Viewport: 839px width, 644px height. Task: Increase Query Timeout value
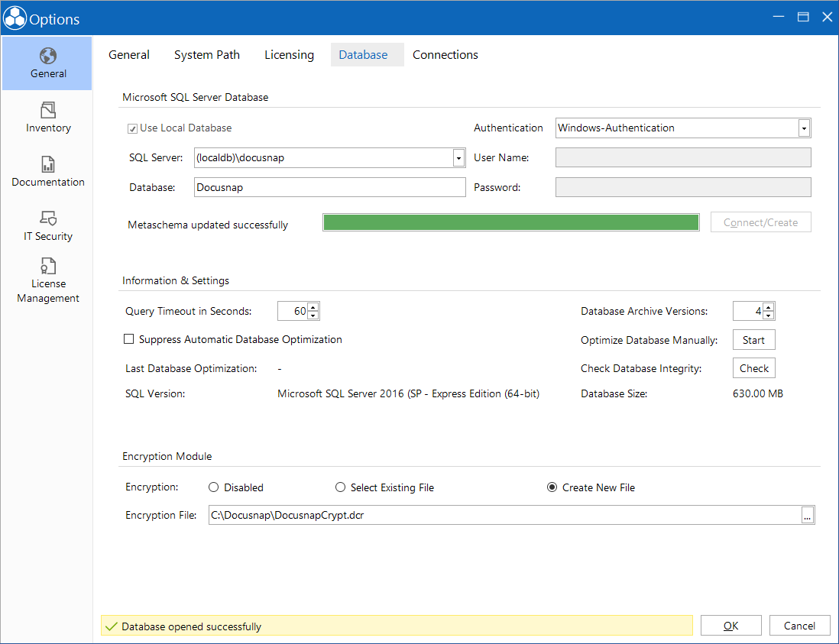pyautogui.click(x=313, y=307)
